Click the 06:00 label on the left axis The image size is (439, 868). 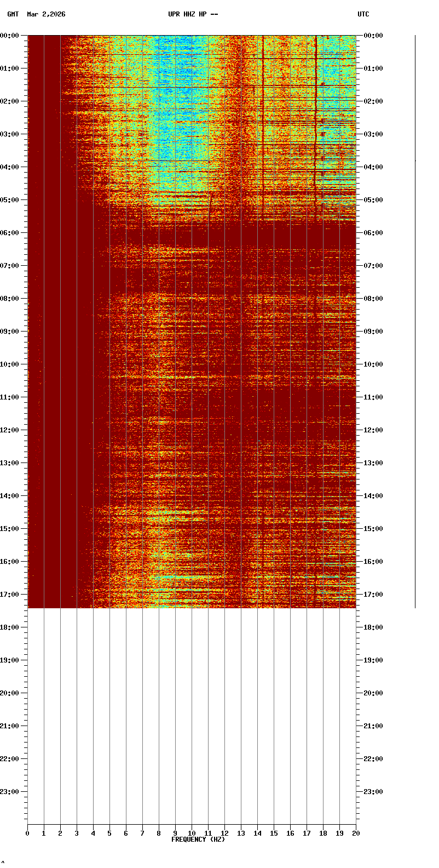[x=9, y=233]
